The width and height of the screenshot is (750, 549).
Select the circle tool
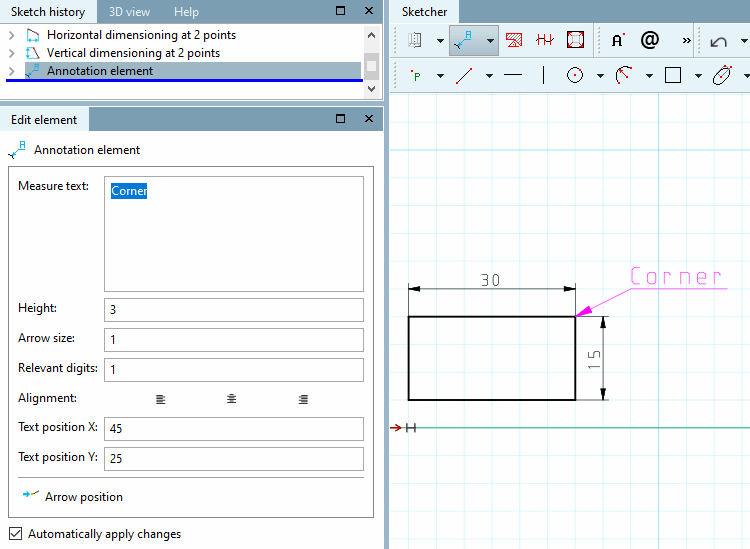point(575,76)
